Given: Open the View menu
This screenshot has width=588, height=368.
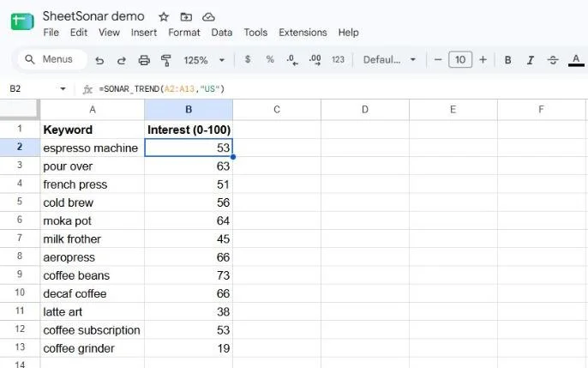Looking at the screenshot, I should tap(109, 33).
